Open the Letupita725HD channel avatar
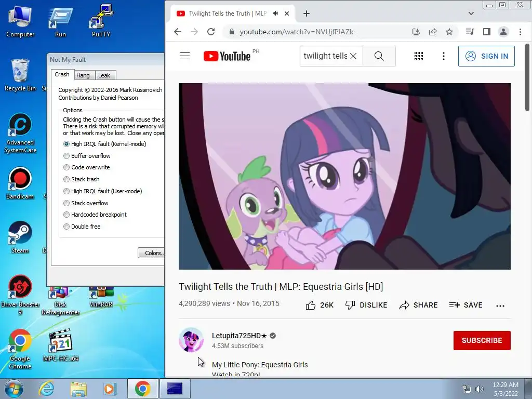Screen dimensions: 532x399 [191, 340]
